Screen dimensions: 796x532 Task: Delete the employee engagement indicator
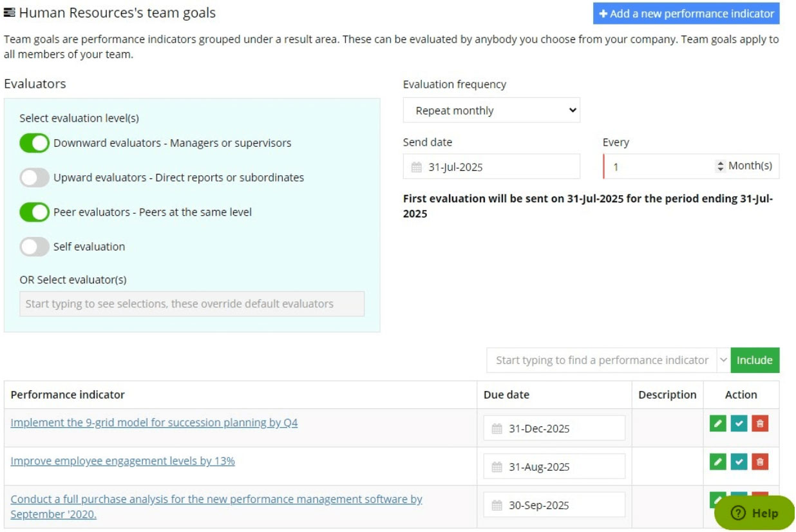click(x=760, y=462)
